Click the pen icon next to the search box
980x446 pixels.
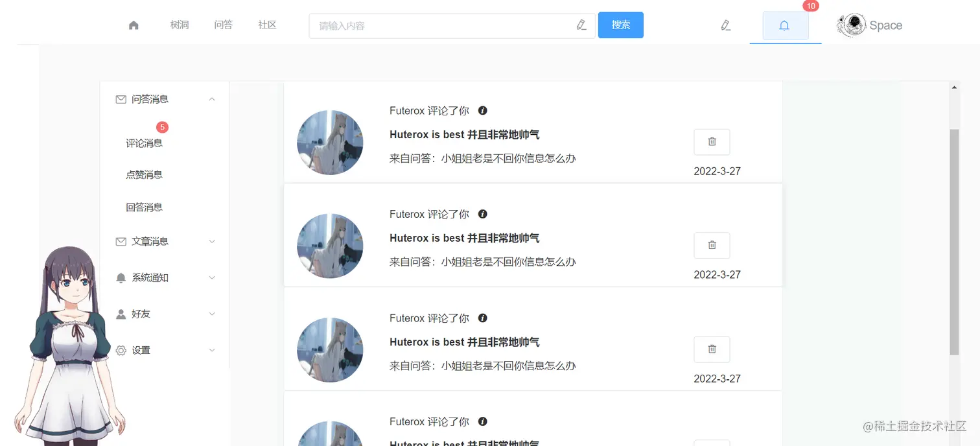(x=581, y=25)
